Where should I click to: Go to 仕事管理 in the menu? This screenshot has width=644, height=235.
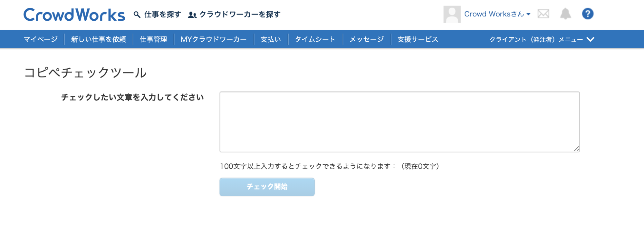[x=153, y=39]
